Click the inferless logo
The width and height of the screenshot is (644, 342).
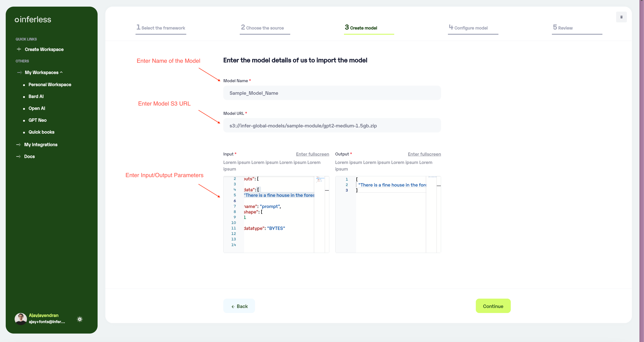pos(33,19)
